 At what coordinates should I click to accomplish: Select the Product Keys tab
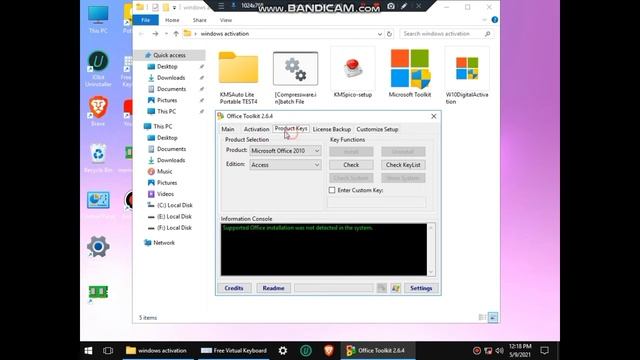pos(291,129)
